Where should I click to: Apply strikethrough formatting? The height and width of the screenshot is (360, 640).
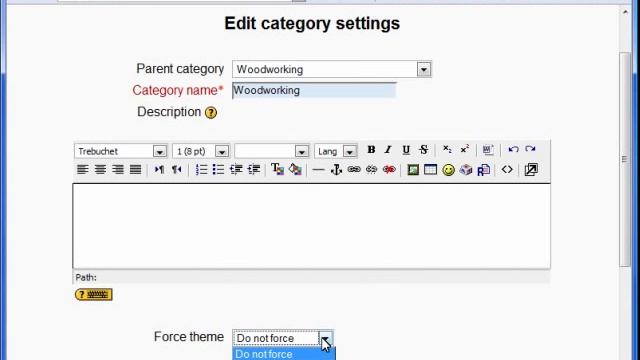tap(424, 150)
